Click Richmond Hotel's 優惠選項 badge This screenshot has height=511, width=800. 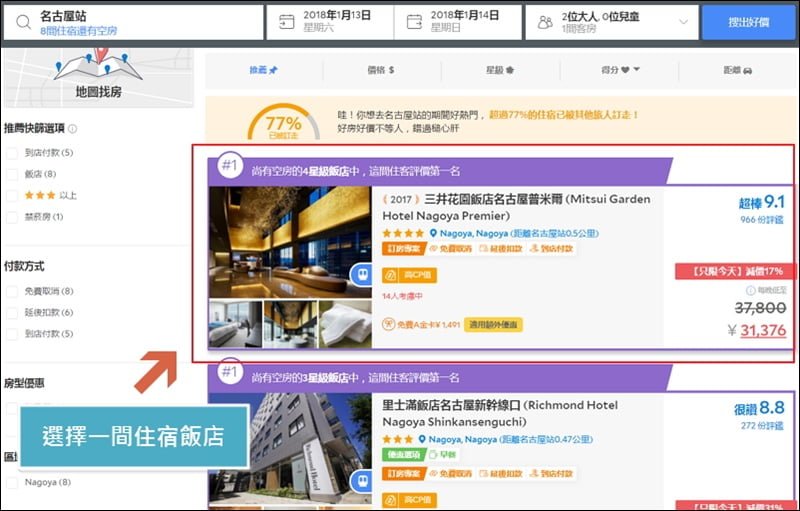403,454
